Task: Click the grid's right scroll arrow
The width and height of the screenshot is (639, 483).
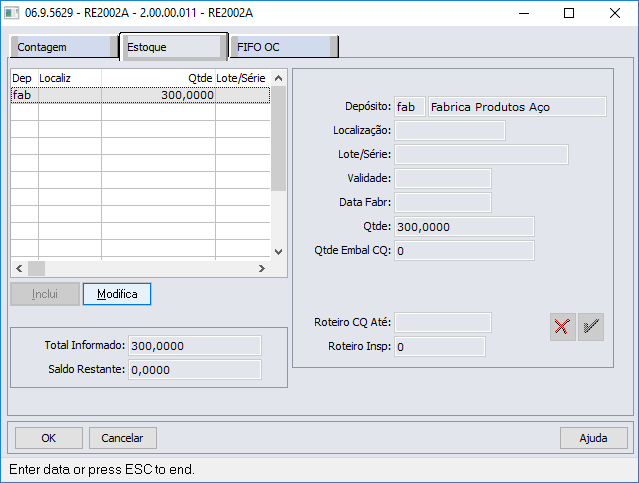Action: pyautogui.click(x=262, y=268)
